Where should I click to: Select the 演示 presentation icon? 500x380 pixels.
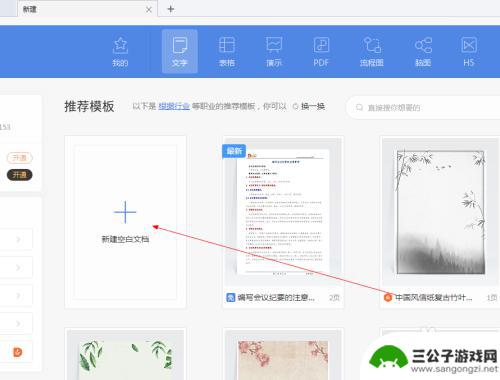274,51
